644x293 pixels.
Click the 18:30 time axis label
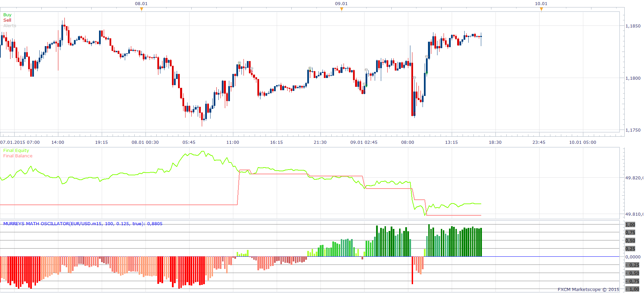tap(495, 142)
